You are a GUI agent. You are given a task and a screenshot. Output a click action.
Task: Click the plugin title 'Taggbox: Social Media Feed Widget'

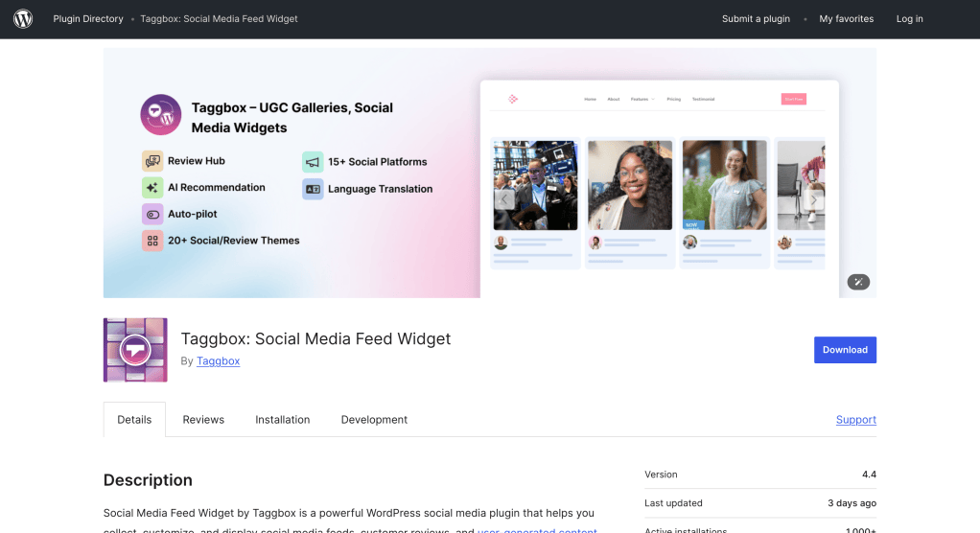315,338
